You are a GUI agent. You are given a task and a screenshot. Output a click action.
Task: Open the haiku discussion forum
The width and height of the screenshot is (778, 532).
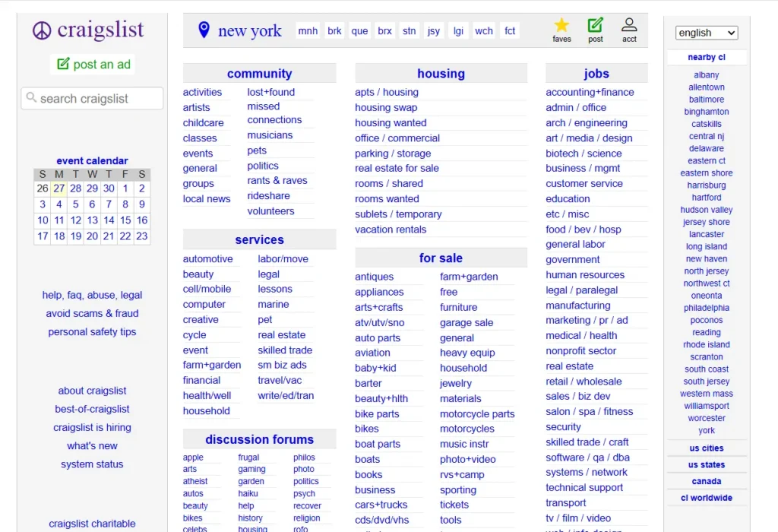(248, 494)
